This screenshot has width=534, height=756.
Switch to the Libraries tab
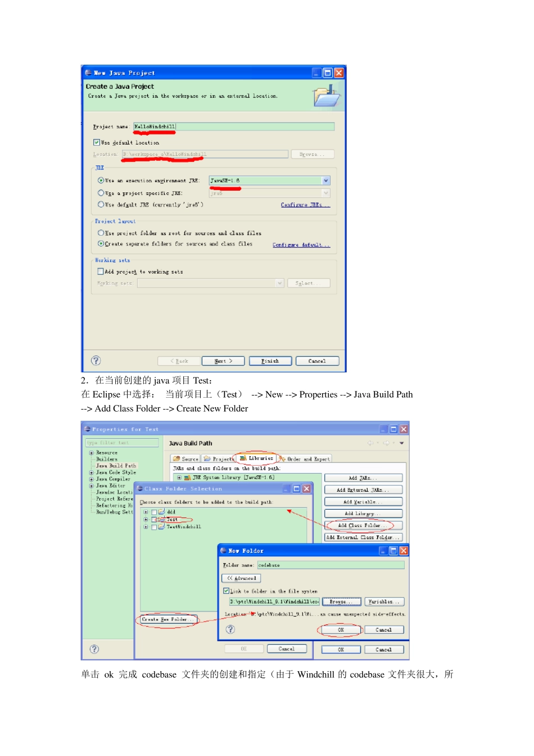point(256,458)
